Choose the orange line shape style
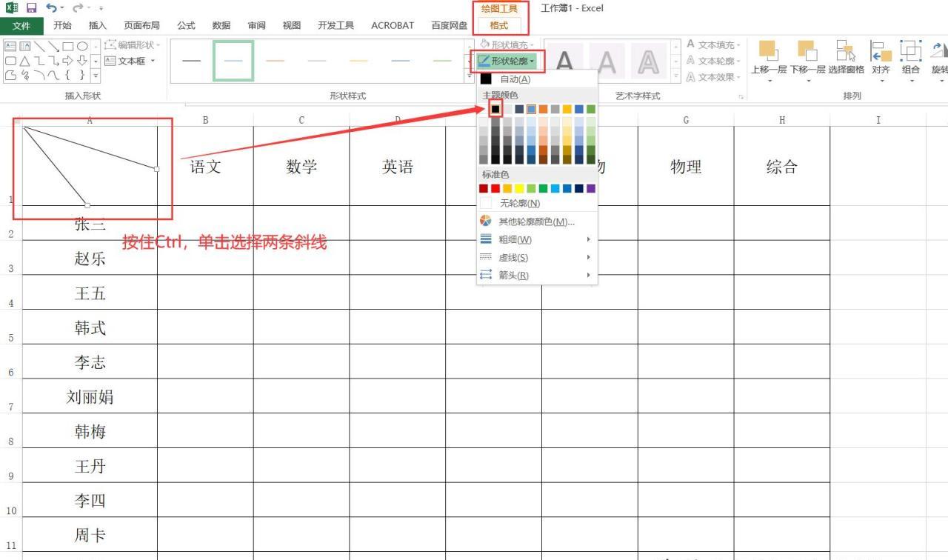Image resolution: width=948 pixels, height=560 pixels. (275, 61)
